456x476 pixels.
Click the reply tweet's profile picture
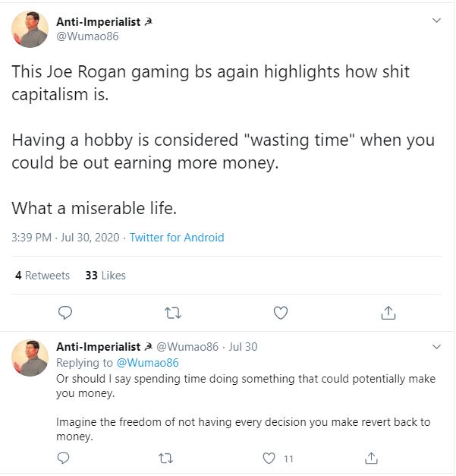coord(31,358)
